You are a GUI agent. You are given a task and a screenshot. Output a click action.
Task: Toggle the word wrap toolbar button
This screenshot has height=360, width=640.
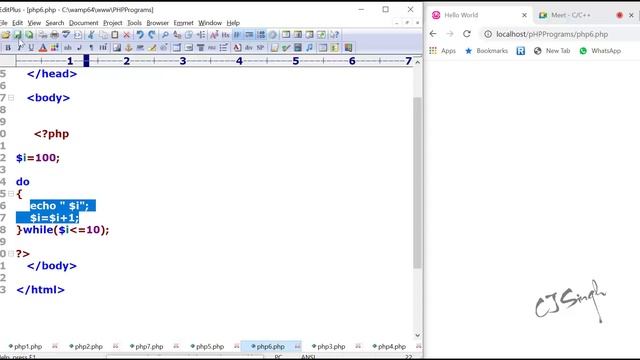click(237, 35)
